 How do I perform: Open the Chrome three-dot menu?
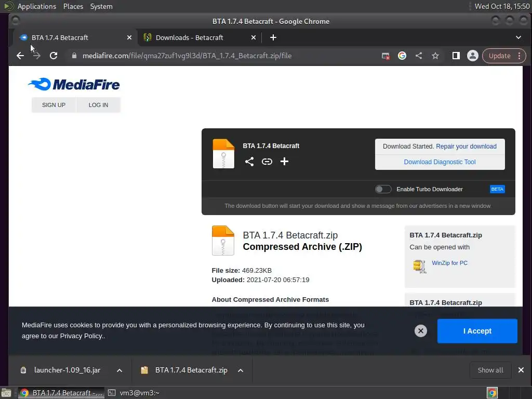(x=520, y=56)
